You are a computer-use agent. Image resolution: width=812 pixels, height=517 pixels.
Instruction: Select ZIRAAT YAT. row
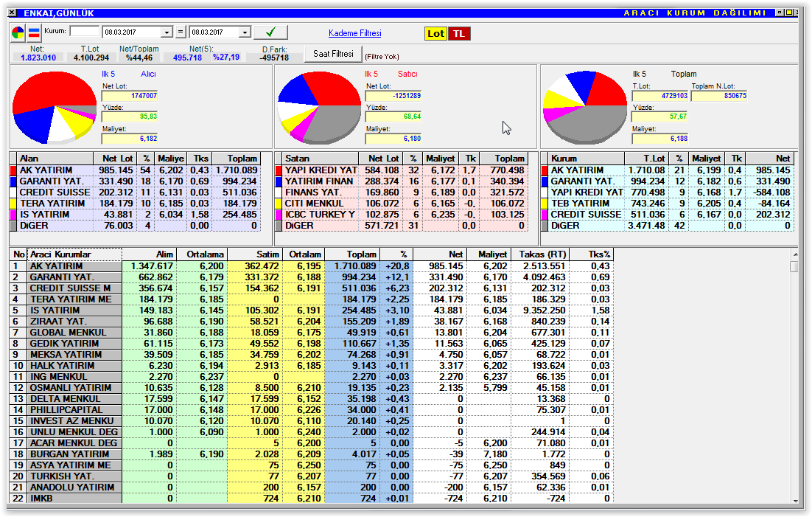311,322
